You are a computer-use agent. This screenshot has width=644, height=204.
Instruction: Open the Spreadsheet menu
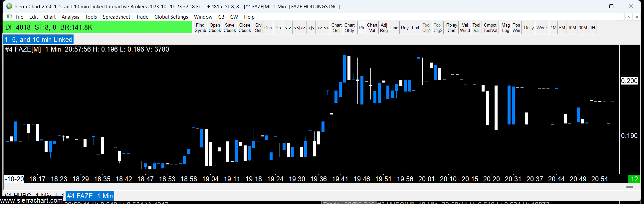(116, 17)
